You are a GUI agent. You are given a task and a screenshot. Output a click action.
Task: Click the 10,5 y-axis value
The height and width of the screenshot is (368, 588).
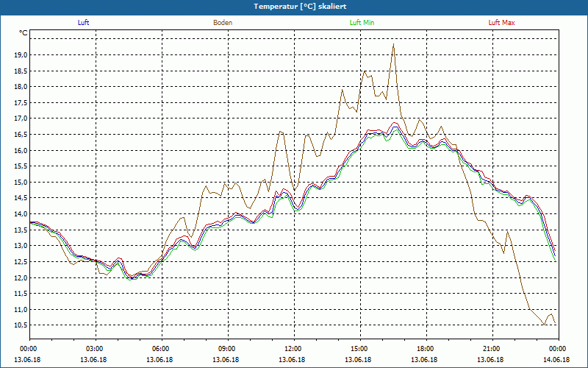(x=21, y=325)
